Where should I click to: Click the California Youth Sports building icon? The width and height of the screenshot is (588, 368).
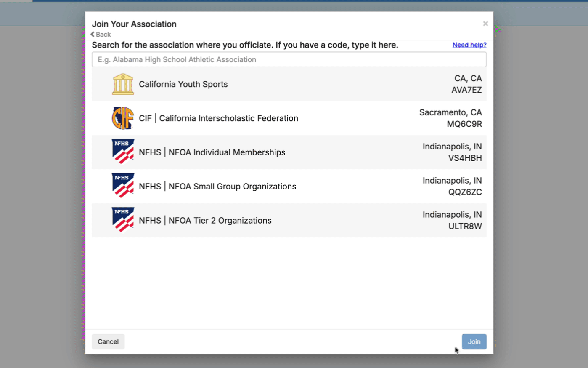click(122, 84)
